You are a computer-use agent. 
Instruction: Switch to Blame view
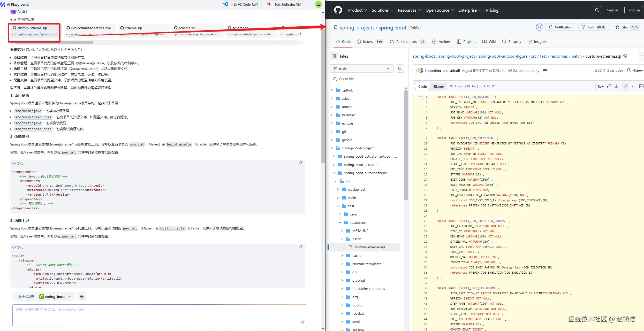tap(438, 87)
